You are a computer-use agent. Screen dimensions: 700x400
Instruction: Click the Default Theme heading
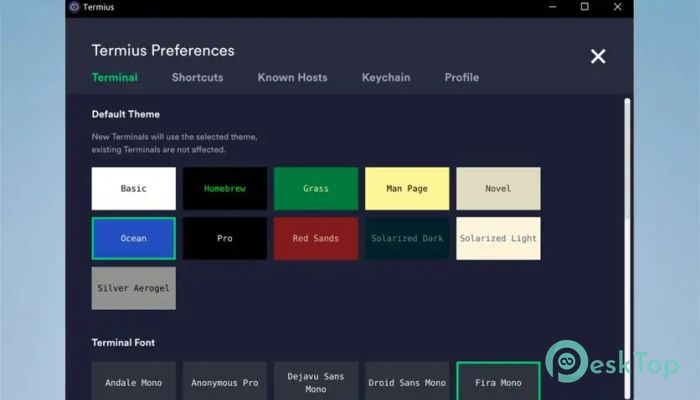pos(125,114)
